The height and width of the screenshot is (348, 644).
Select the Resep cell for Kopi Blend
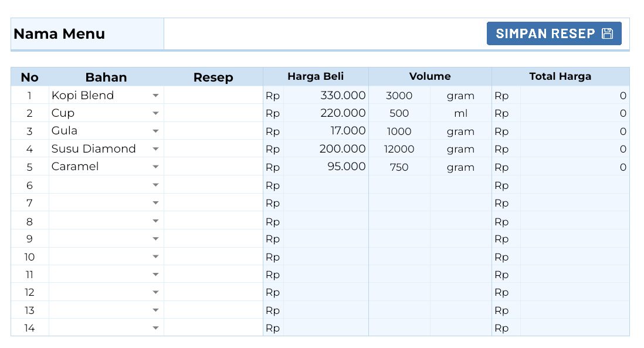pos(213,95)
